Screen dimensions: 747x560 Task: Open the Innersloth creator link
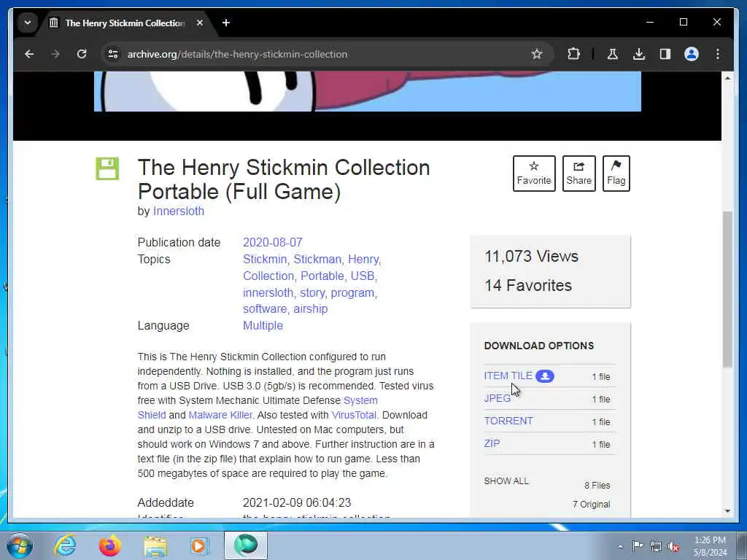click(179, 211)
